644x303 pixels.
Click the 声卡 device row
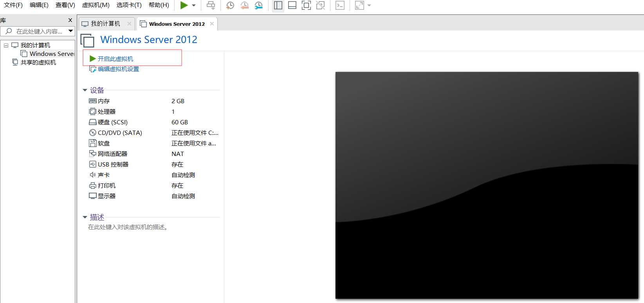point(153,175)
